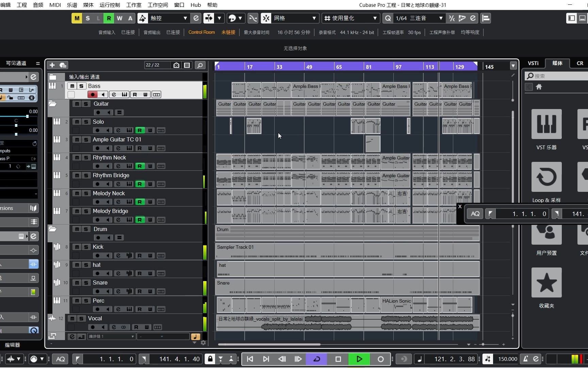The height and width of the screenshot is (368, 588).
Task: Open the Hub menu
Action: (196, 5)
